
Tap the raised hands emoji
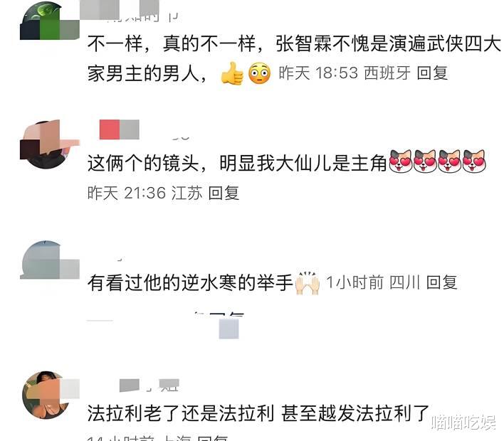tap(308, 283)
